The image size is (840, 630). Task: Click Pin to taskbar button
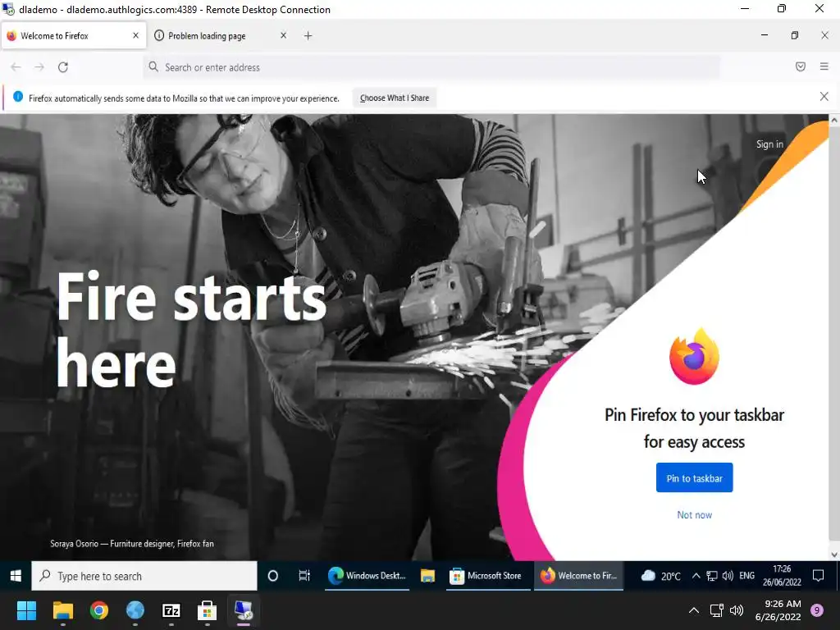(694, 478)
